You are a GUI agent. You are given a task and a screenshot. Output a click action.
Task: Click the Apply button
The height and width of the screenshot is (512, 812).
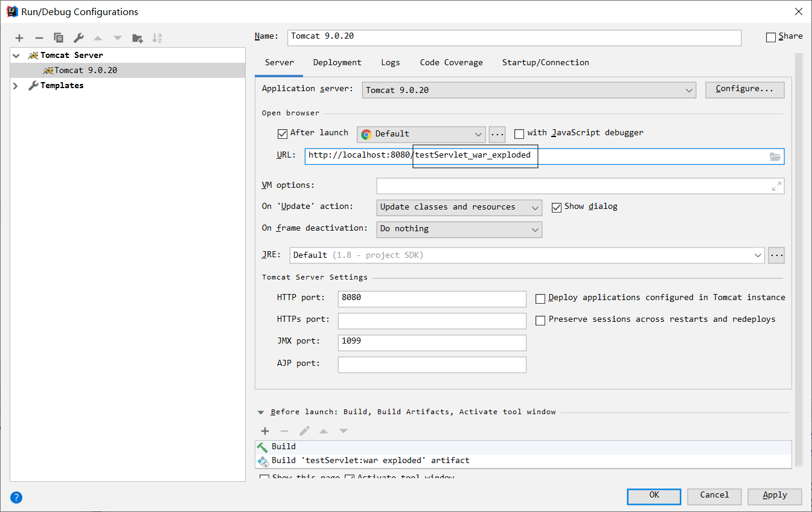click(775, 496)
